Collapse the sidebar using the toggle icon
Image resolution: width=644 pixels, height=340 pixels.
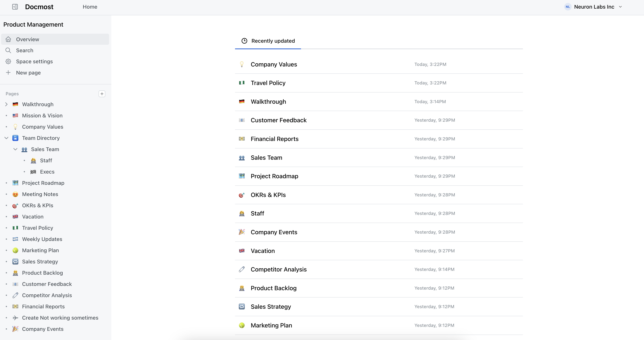15,7
